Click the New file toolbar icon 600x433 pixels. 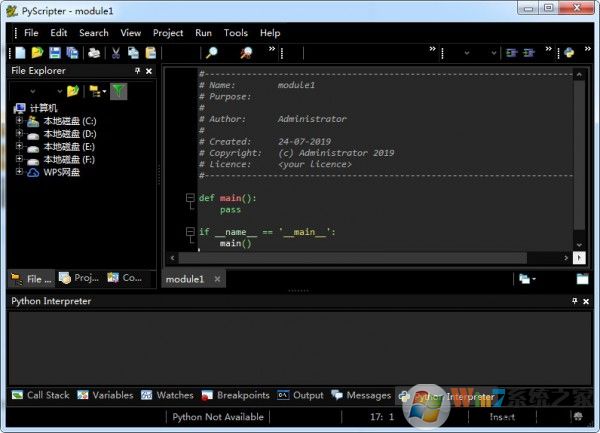click(x=20, y=53)
